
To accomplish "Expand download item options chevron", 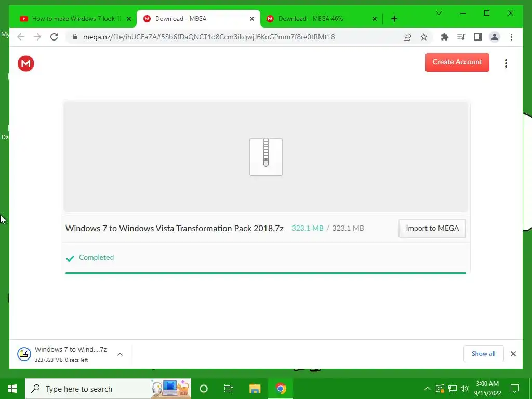I will (120, 354).
